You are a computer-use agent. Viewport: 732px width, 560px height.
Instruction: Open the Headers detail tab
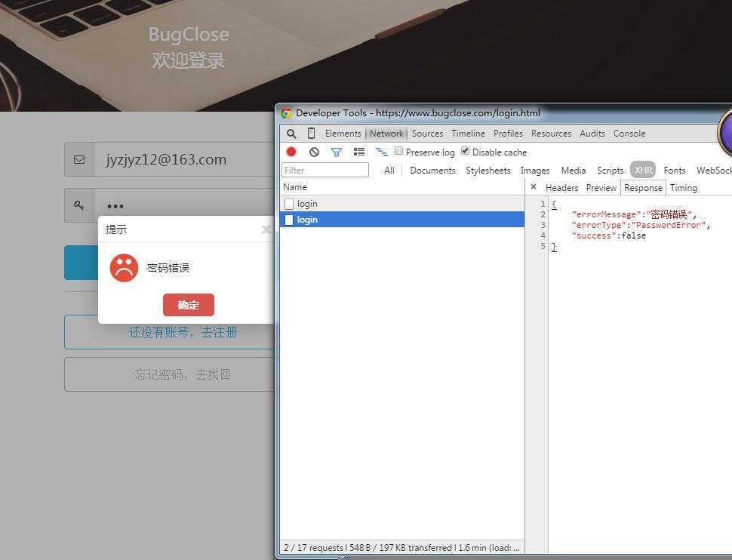[561, 188]
